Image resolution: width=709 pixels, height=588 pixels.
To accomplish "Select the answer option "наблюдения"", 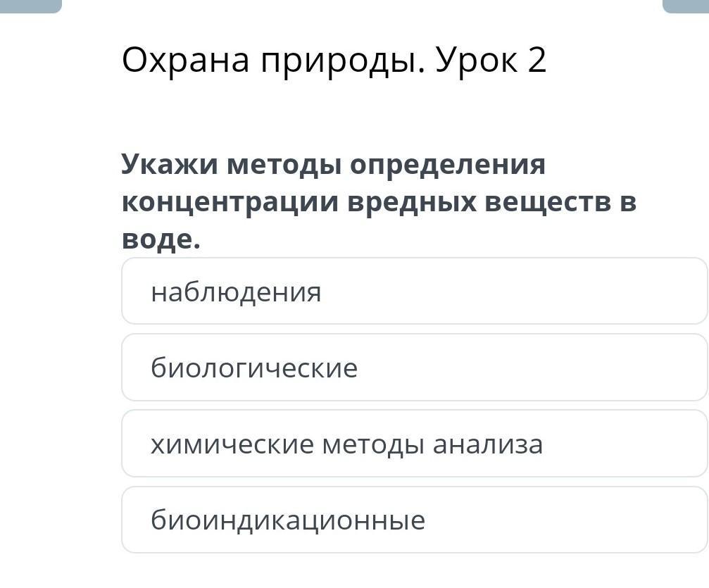I will (x=414, y=292).
